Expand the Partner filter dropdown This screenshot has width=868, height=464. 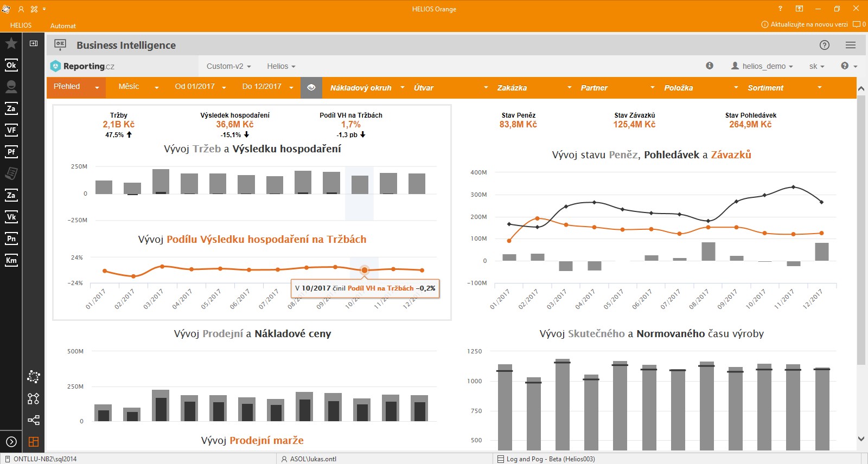(618, 88)
